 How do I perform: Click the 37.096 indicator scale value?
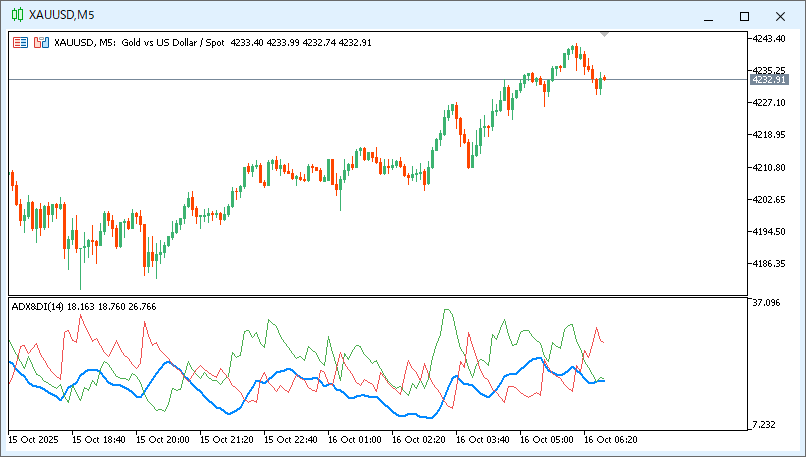click(765, 303)
